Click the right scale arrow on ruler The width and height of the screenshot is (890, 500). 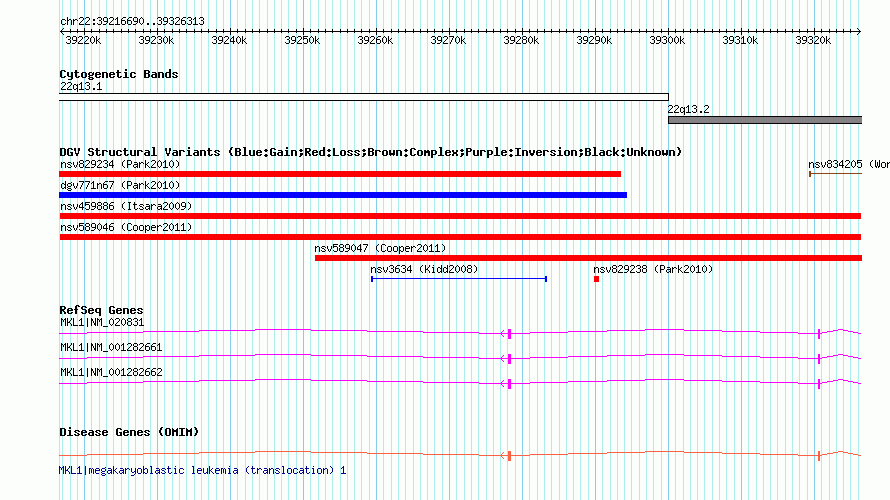point(858,31)
